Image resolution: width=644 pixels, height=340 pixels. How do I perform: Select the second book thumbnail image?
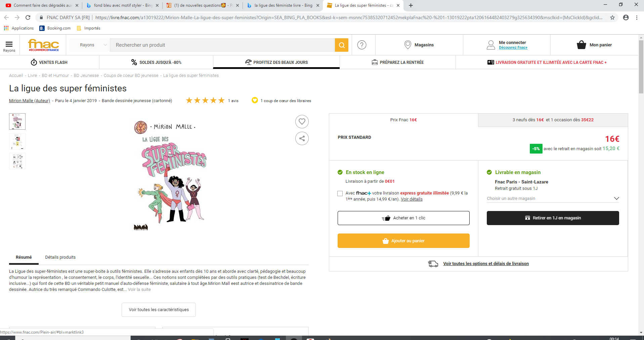[x=17, y=141]
